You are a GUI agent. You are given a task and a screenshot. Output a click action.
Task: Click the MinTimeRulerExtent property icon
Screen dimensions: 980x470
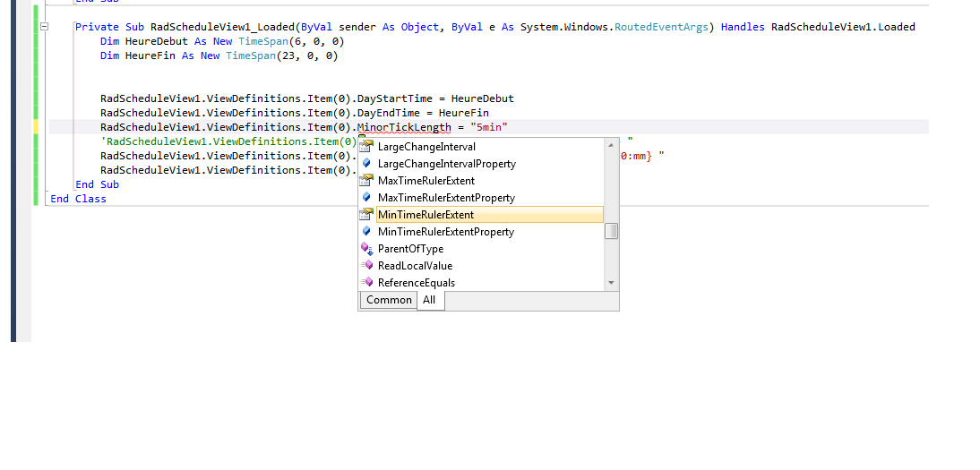coord(366,214)
